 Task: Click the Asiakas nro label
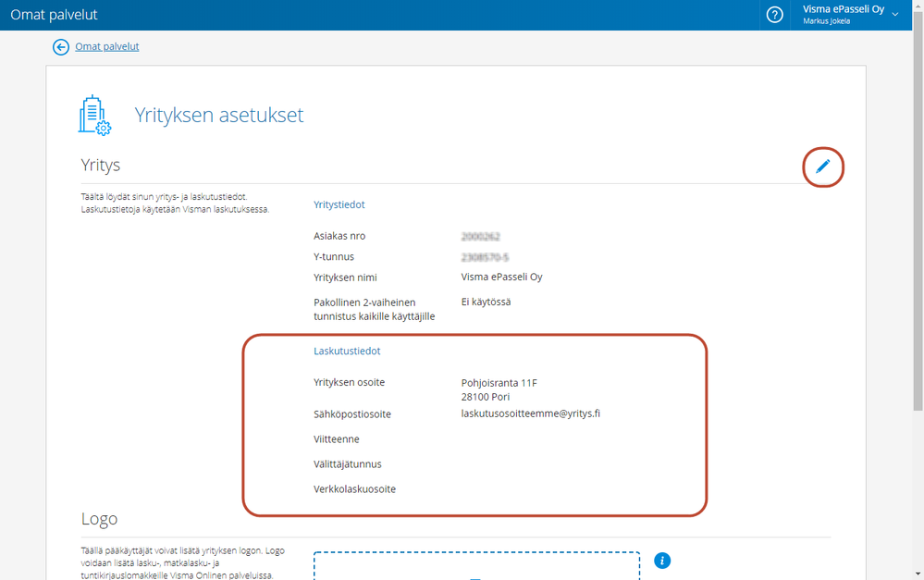pos(339,236)
